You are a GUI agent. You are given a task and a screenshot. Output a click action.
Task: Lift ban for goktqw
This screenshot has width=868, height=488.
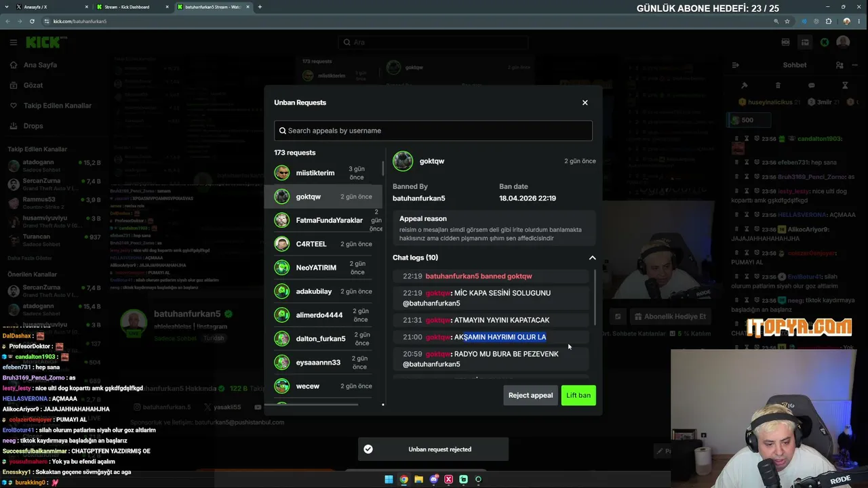pos(578,395)
